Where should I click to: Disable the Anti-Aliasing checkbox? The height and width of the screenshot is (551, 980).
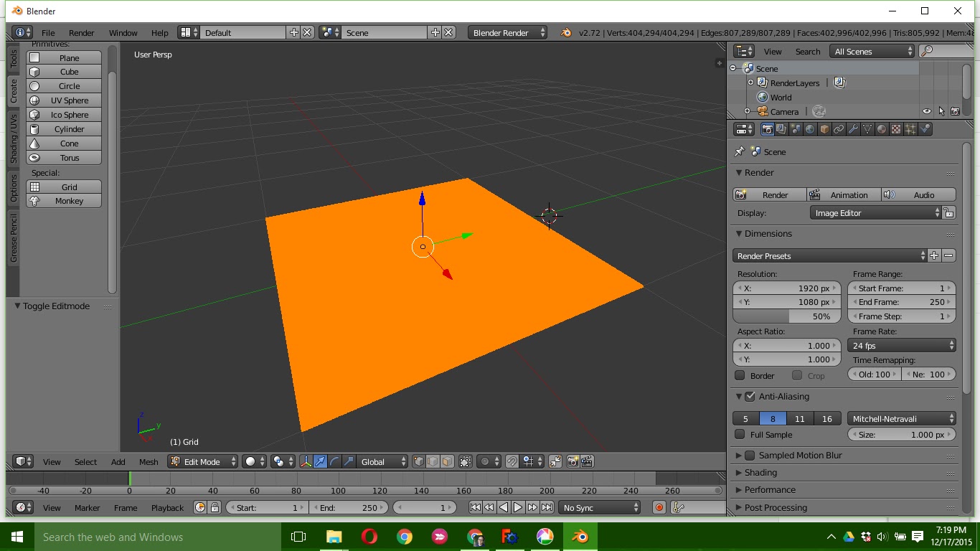pyautogui.click(x=750, y=396)
